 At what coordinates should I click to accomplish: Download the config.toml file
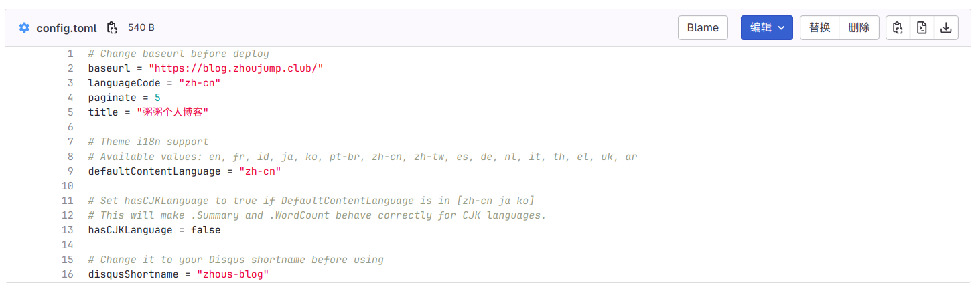[x=946, y=28]
